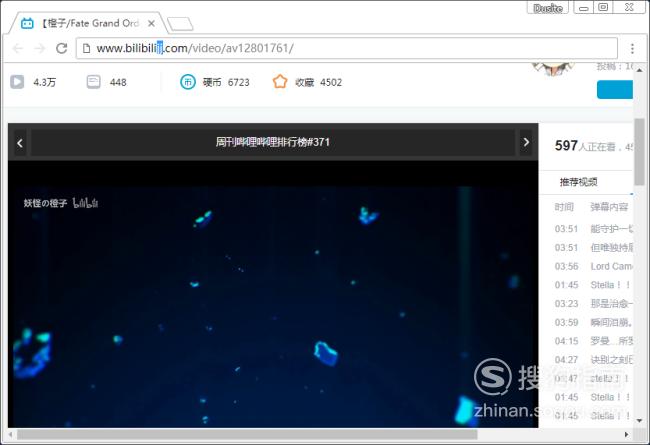Click the browser forward arrow
This screenshot has width=650, height=445.
click(x=40, y=49)
